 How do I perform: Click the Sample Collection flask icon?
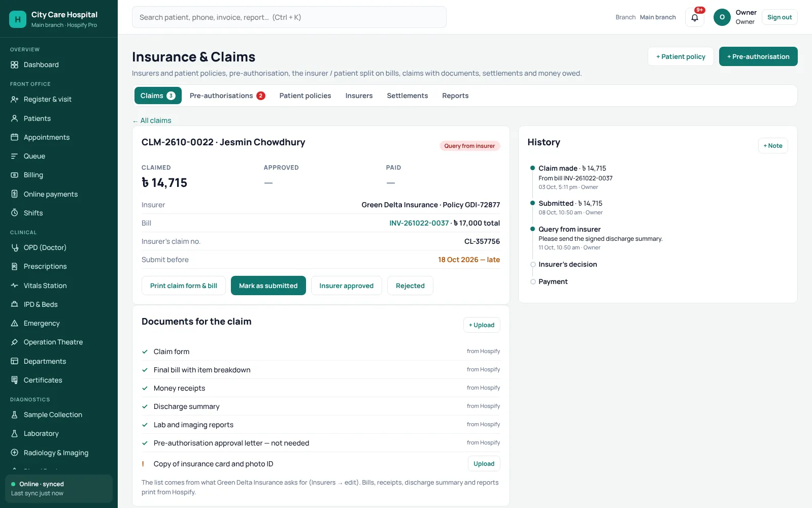coord(14,415)
